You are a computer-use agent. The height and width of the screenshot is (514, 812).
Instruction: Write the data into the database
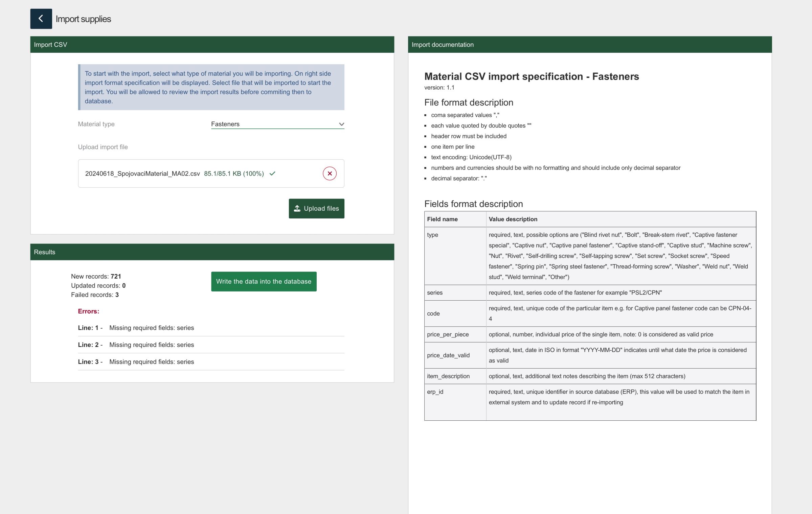264,281
